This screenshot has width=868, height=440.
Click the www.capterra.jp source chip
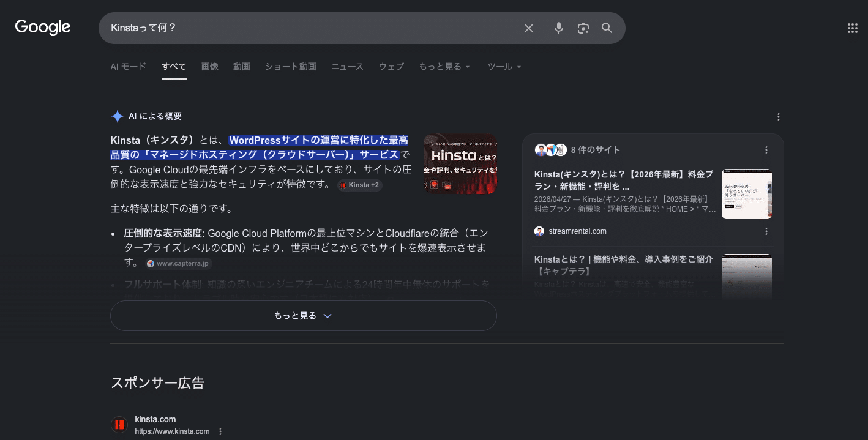pos(179,263)
